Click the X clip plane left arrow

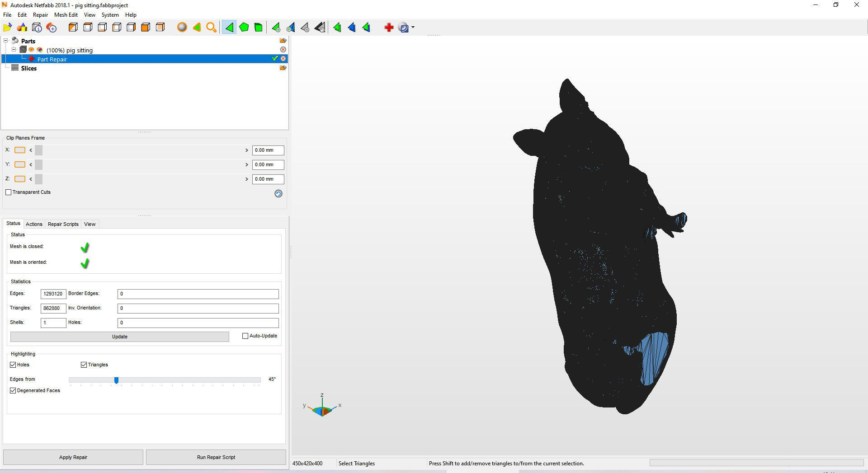pyautogui.click(x=31, y=150)
